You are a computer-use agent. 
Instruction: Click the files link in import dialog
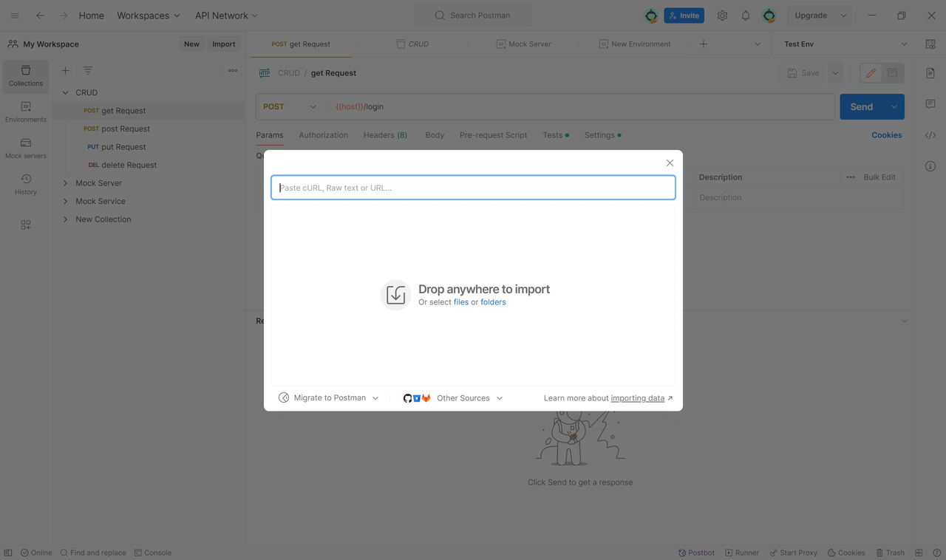click(461, 302)
